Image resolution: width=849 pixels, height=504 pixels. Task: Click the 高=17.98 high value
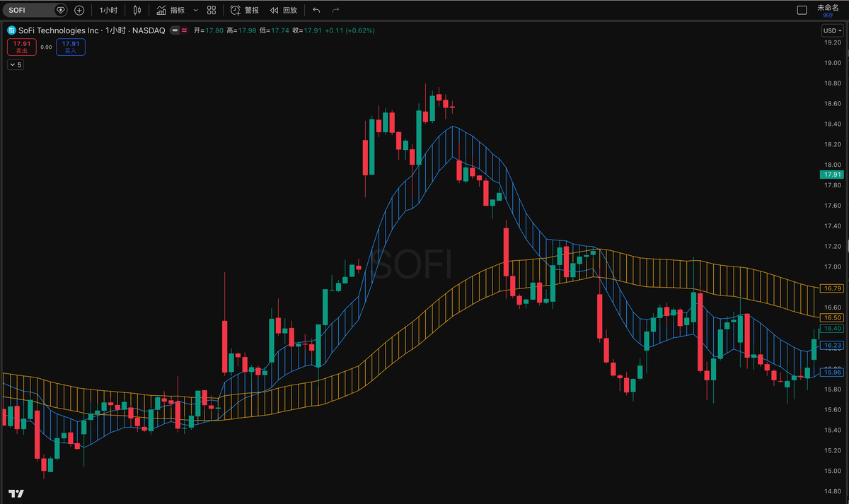(x=241, y=30)
